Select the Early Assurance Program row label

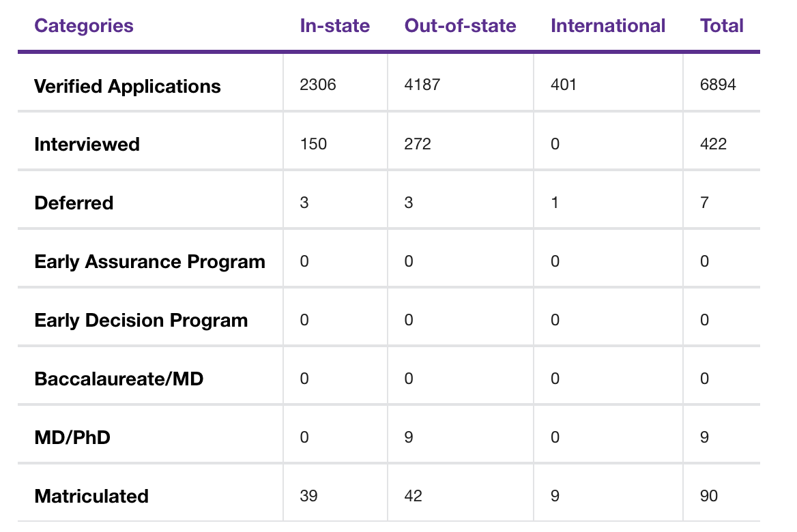point(149,262)
